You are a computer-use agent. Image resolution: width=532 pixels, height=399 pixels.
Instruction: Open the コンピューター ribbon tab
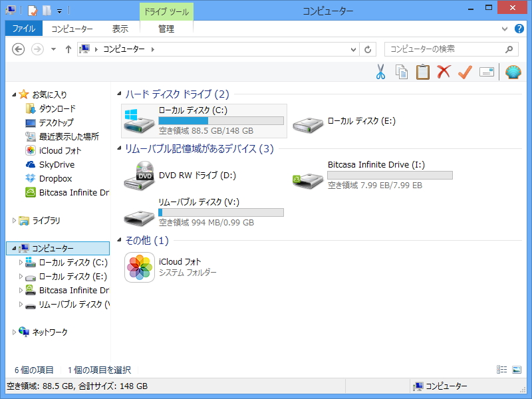pos(72,29)
